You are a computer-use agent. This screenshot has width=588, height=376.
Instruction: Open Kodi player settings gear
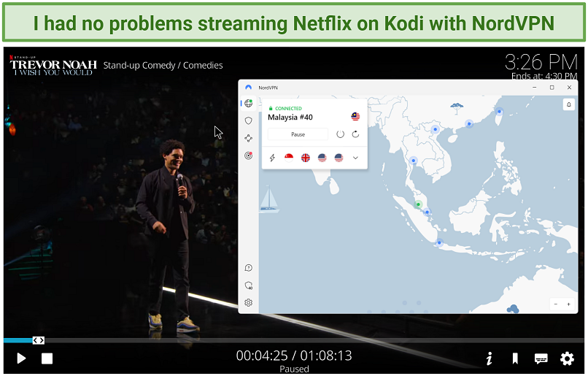tap(567, 358)
